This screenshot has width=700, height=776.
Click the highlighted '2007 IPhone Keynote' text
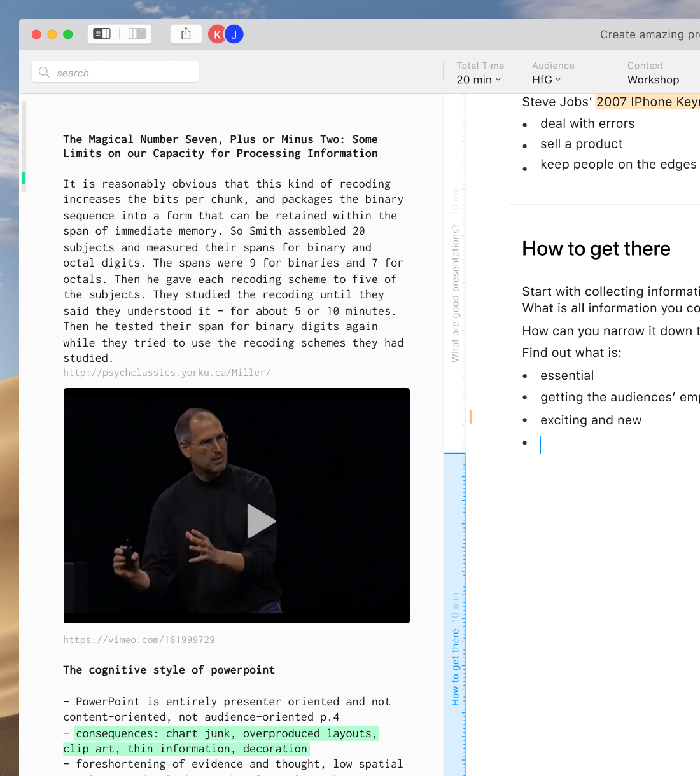(x=648, y=102)
